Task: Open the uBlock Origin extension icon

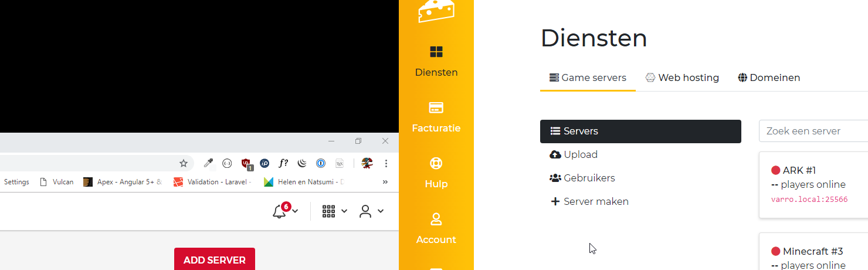Action: [246, 163]
